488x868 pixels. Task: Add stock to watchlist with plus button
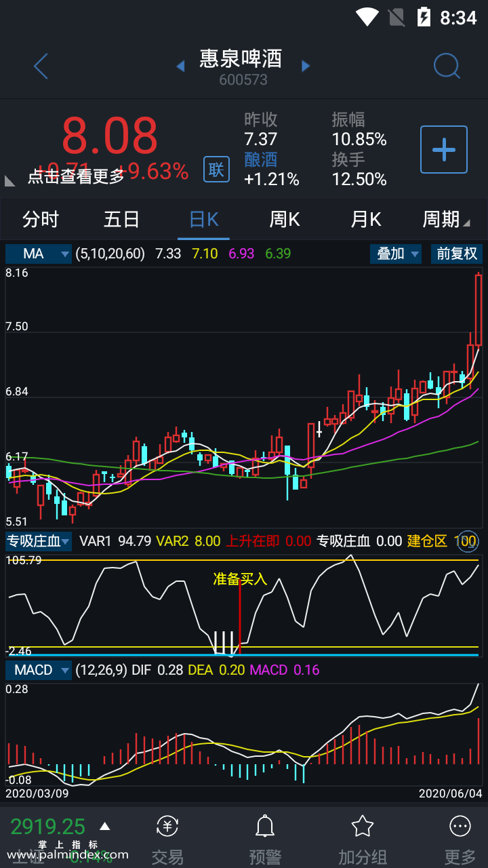pyautogui.click(x=444, y=149)
